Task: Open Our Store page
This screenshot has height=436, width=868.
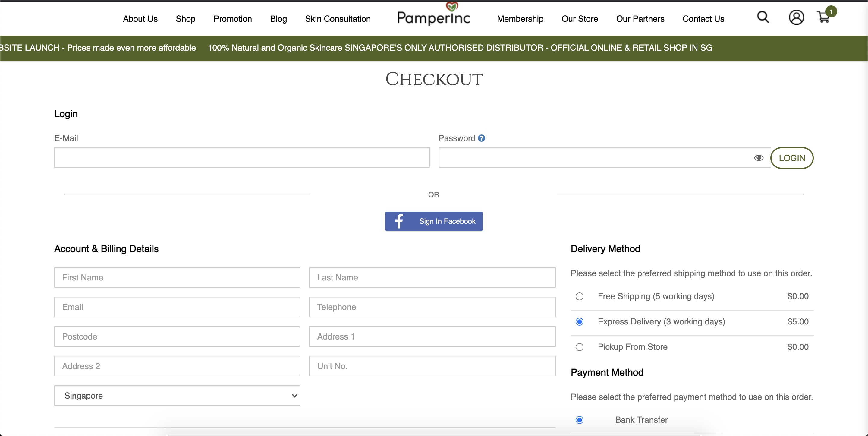Action: point(580,19)
